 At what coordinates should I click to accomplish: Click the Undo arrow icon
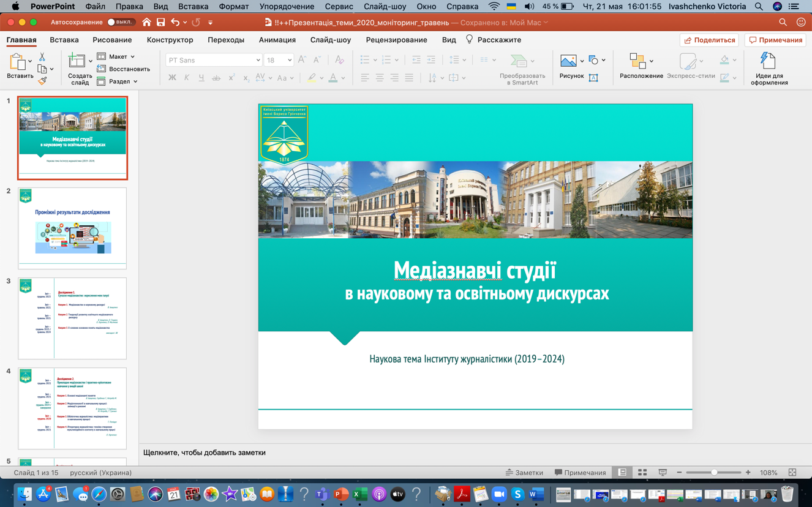175,23
